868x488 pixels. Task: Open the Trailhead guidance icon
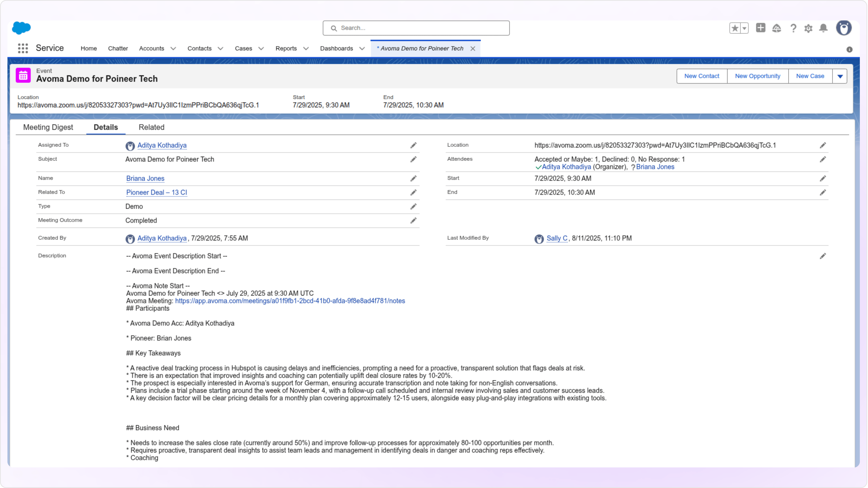pos(777,28)
